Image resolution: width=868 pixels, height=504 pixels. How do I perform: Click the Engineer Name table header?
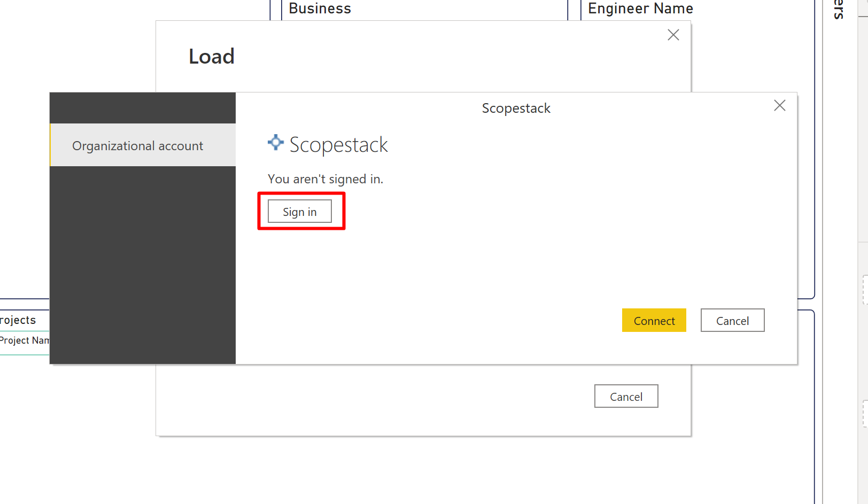[640, 9]
